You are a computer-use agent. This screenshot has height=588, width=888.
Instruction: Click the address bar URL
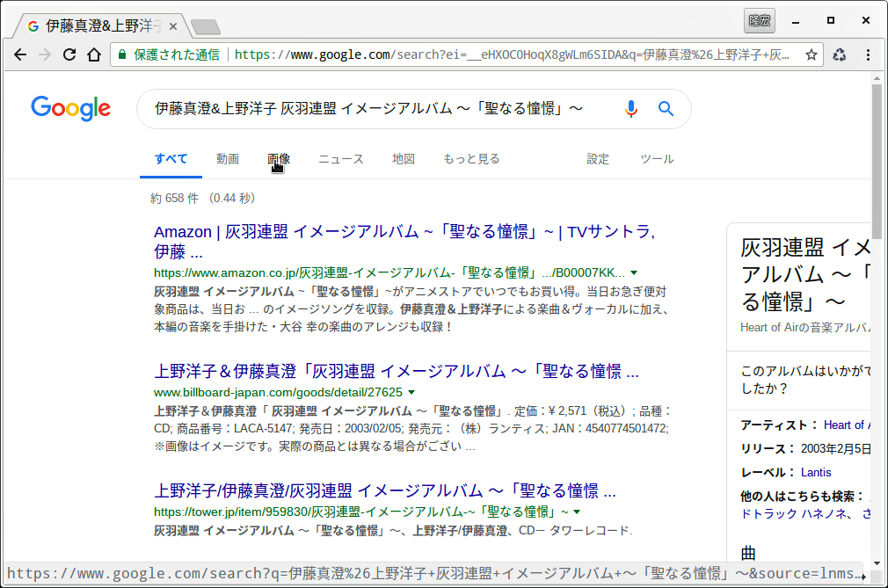click(512, 54)
